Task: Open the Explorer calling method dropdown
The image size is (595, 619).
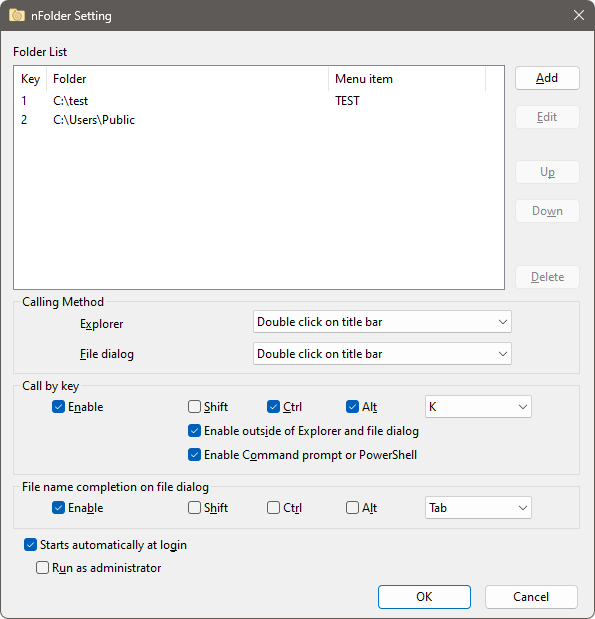Action: [382, 322]
